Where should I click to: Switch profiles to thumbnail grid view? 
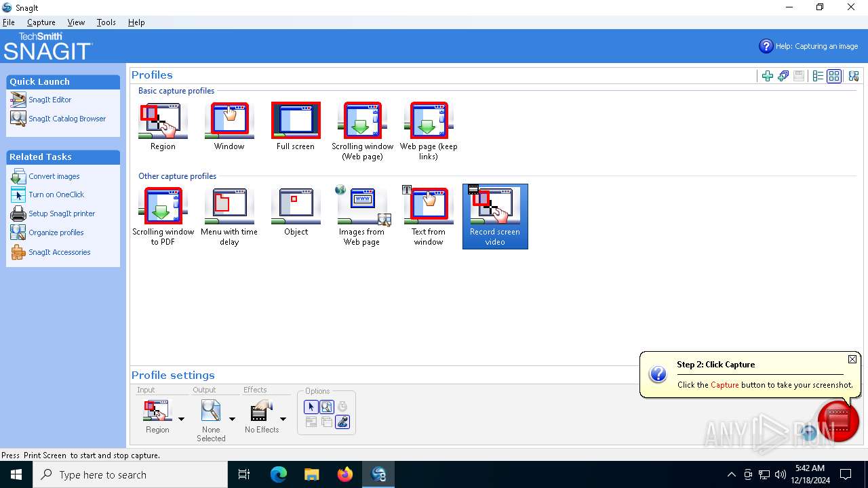pyautogui.click(x=834, y=76)
